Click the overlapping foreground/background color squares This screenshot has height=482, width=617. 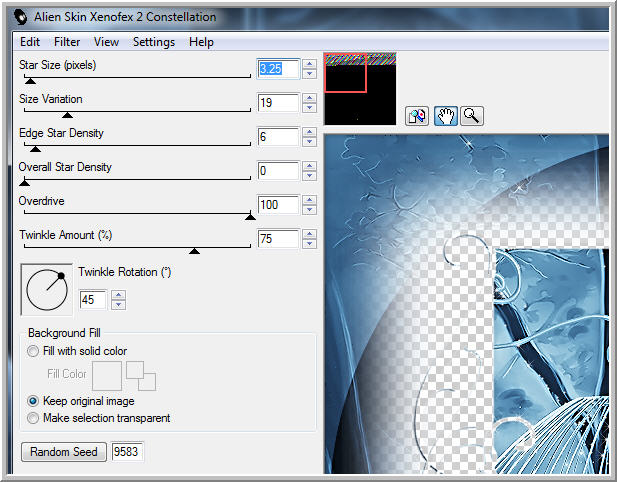point(141,376)
